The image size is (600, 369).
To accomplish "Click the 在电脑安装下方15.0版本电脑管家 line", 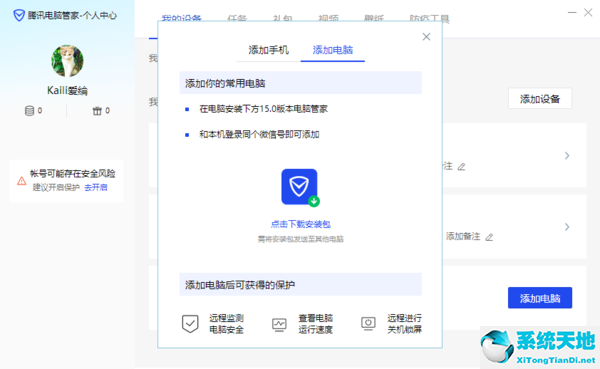I will coord(264,109).
